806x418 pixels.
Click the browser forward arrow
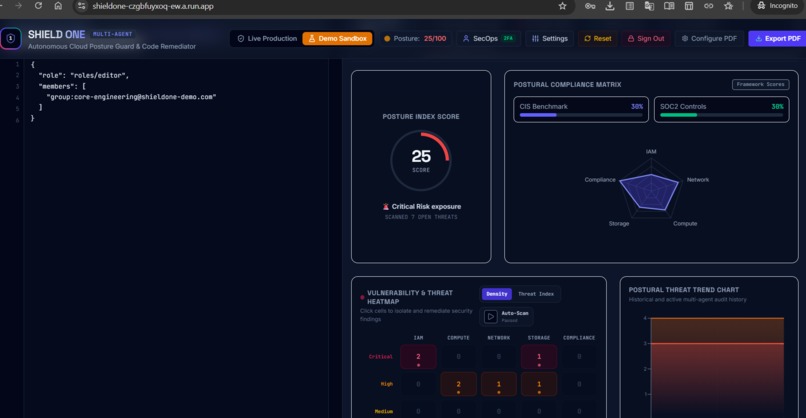pos(19,6)
